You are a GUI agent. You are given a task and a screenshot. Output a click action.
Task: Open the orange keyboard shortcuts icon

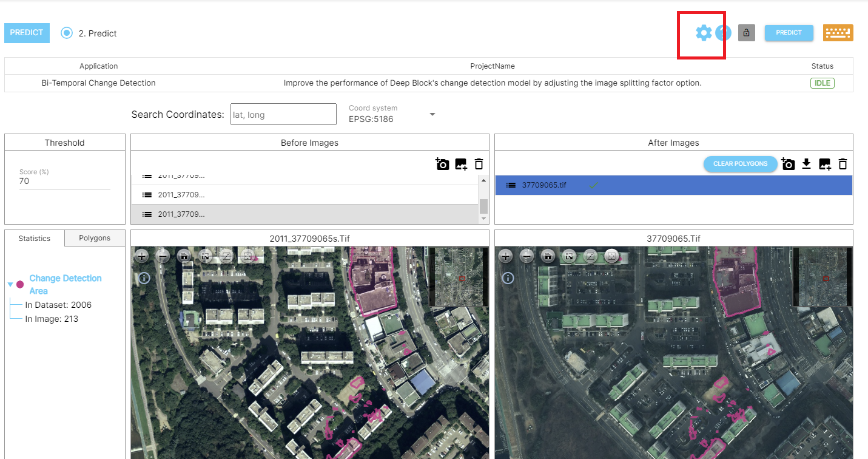pyautogui.click(x=838, y=33)
